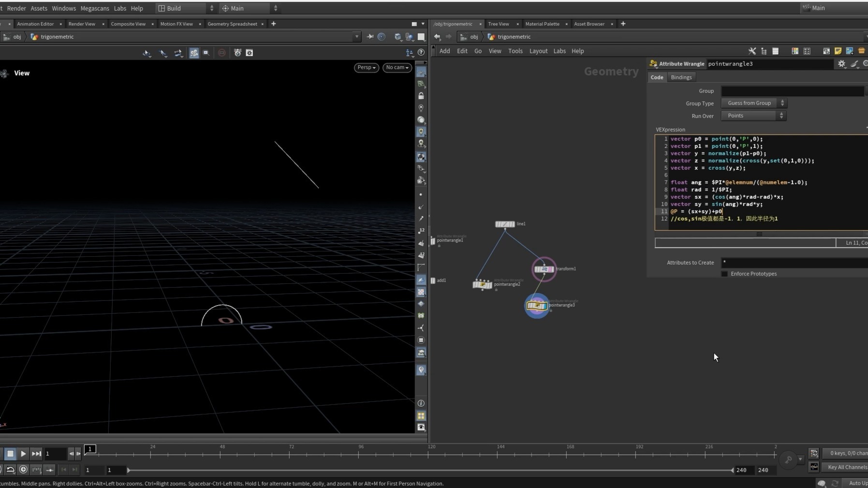Screen dimensions: 868x488
Task: Open viewport help question mark icon
Action: pos(421,52)
